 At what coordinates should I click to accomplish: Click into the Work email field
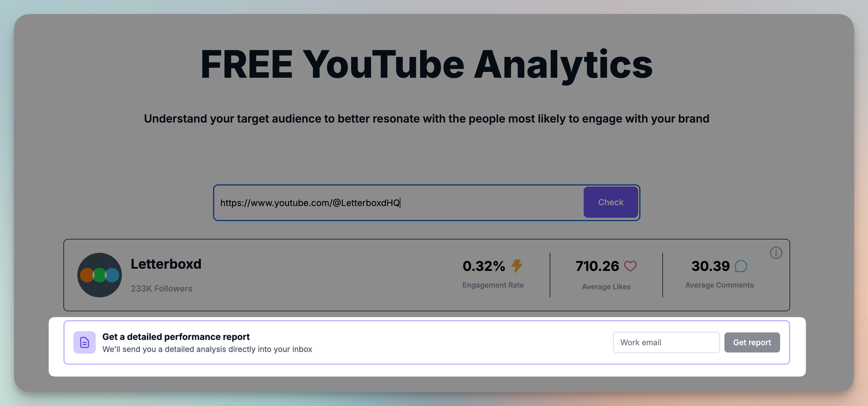[666, 343]
